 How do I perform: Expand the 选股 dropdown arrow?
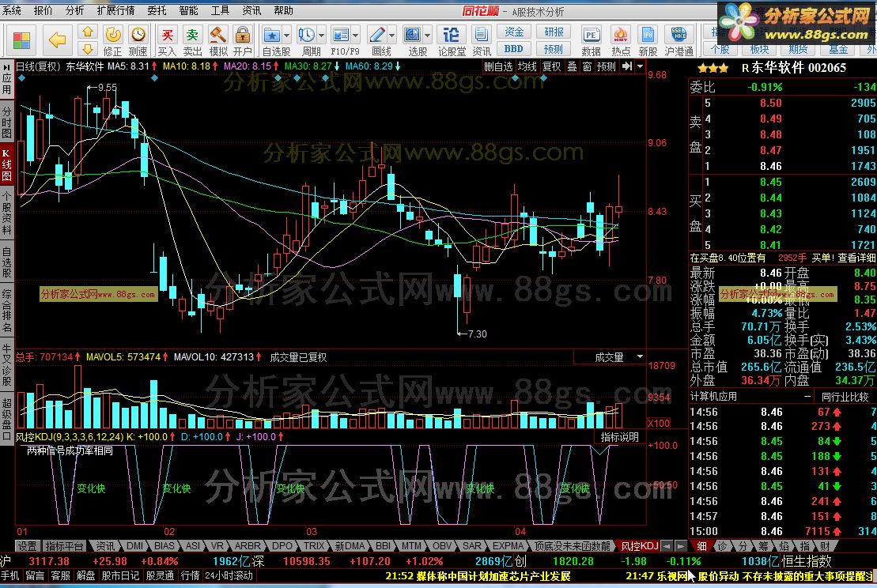427,36
